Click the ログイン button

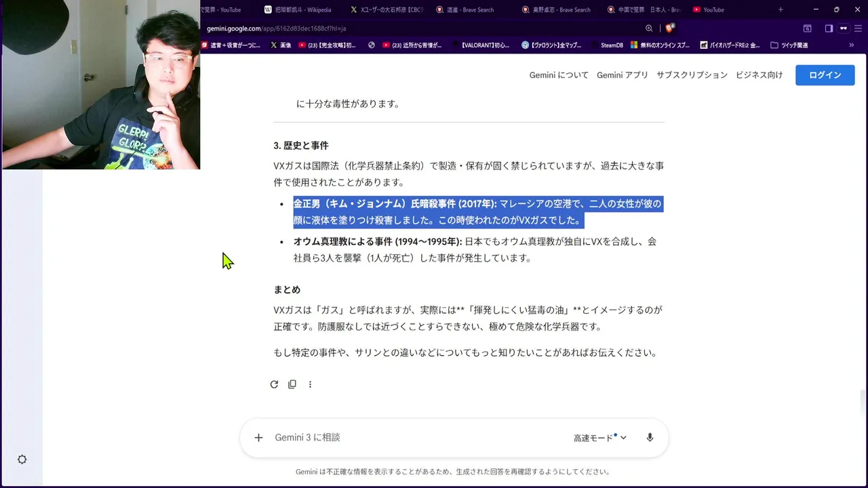click(x=825, y=75)
